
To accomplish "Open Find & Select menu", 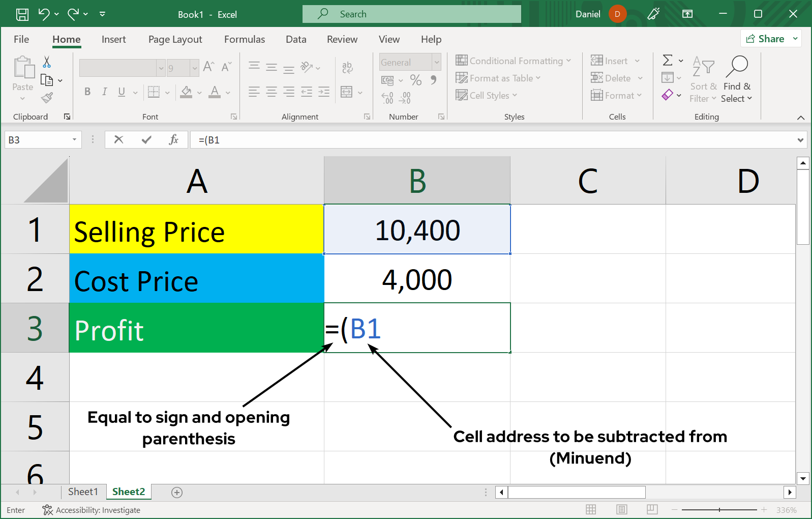I will point(737,79).
